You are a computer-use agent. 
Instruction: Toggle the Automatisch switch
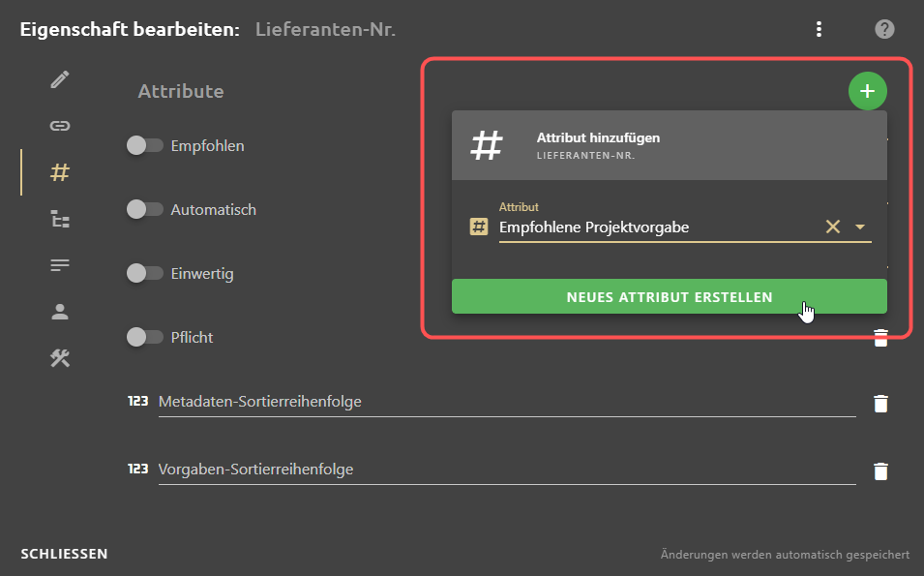(144, 209)
